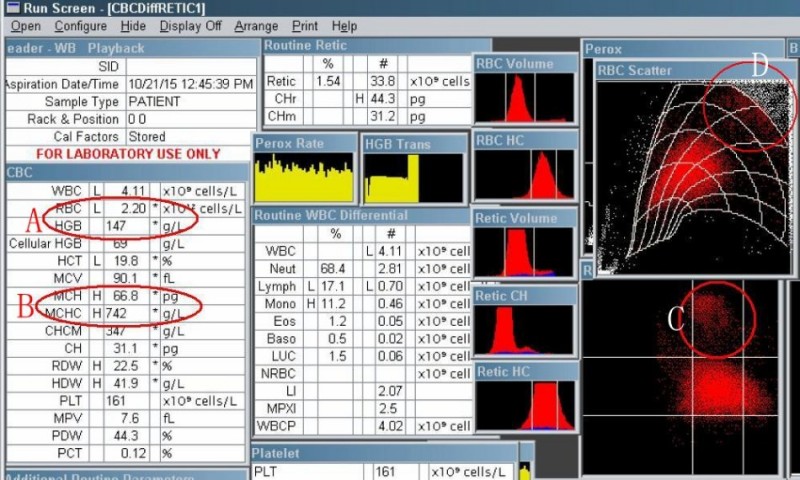Click the HGB value 147

coord(116,225)
